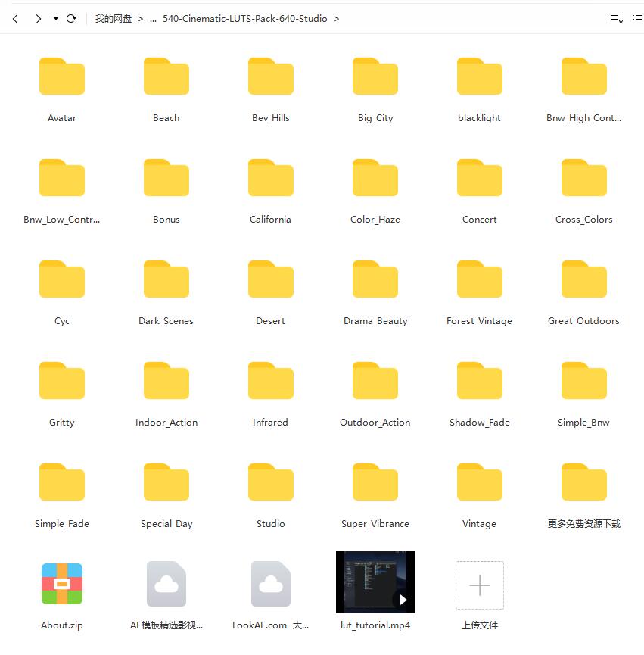644x655 pixels.
Task: Click the Desert folder label
Action: tap(270, 321)
